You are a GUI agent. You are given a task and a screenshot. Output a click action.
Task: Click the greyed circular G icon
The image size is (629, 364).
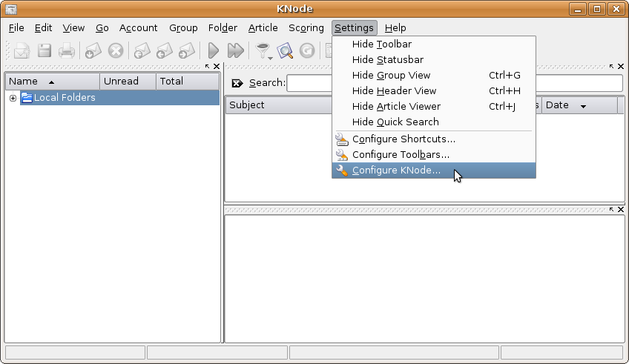[x=307, y=51]
